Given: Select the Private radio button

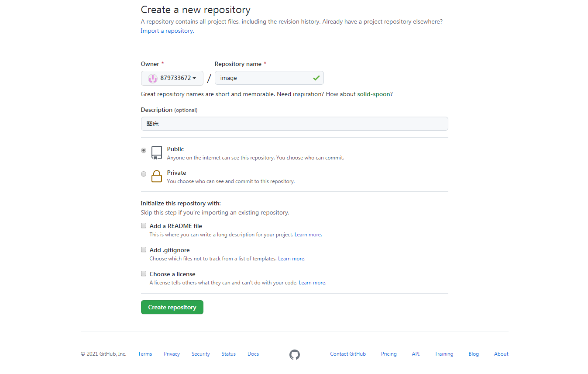Looking at the screenshot, I should (144, 174).
